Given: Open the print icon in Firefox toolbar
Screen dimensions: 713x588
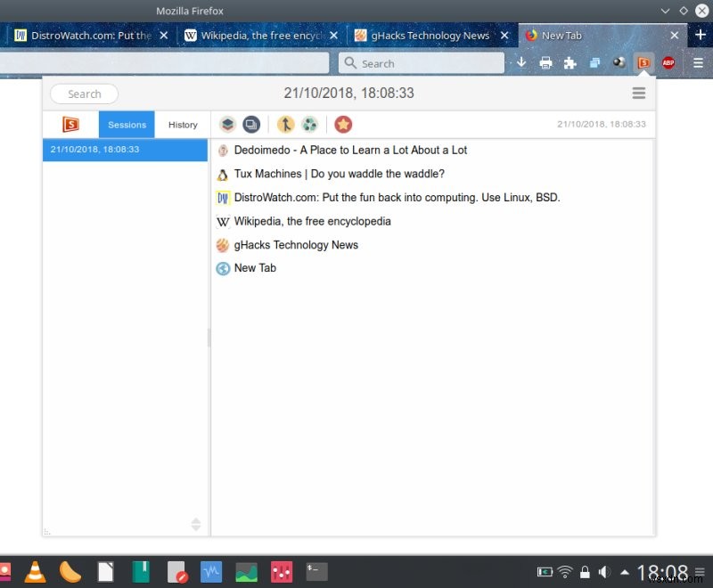Looking at the screenshot, I should click(x=545, y=62).
